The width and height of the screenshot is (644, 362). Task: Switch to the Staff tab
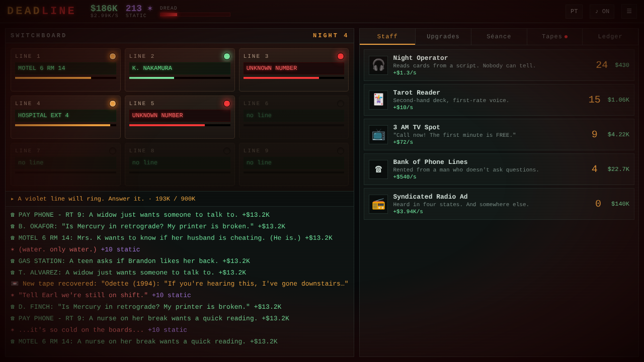(387, 37)
